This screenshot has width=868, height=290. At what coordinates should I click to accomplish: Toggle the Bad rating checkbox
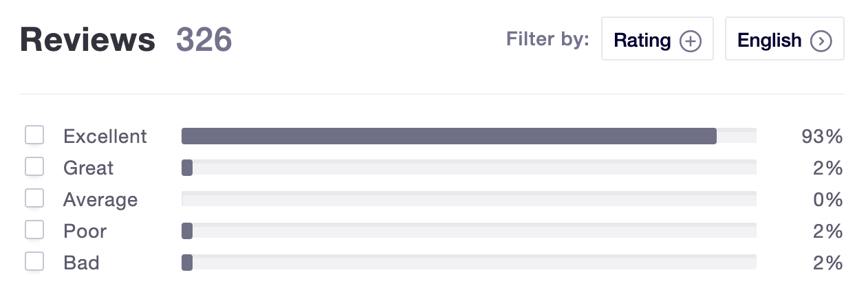pyautogui.click(x=34, y=262)
